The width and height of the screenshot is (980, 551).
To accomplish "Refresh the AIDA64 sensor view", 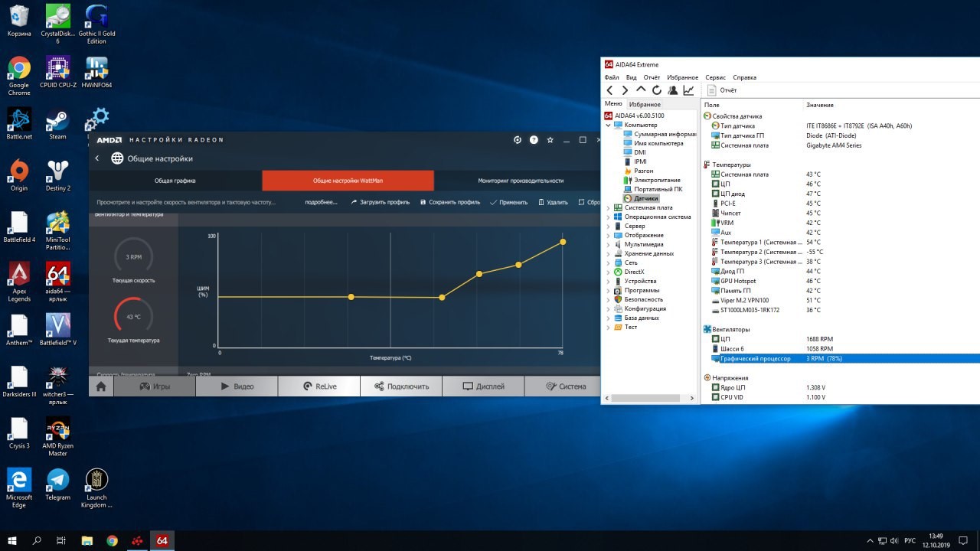I will (657, 90).
